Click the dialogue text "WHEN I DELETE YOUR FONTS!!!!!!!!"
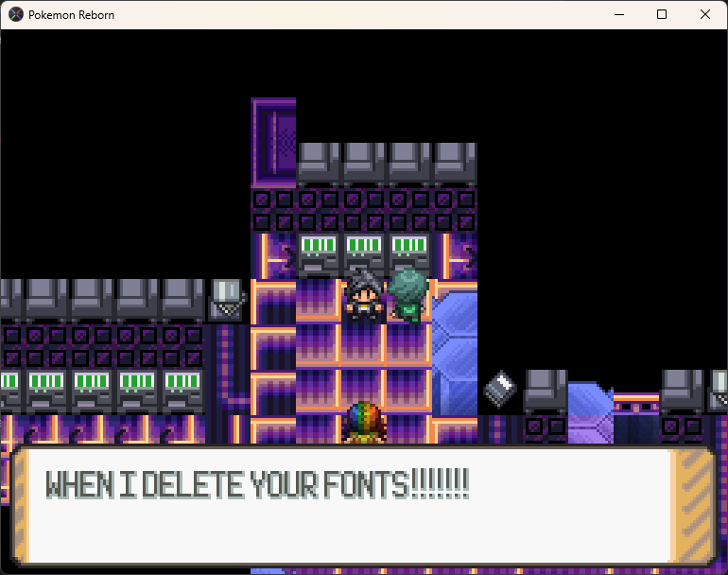The height and width of the screenshot is (575, 728). [258, 484]
